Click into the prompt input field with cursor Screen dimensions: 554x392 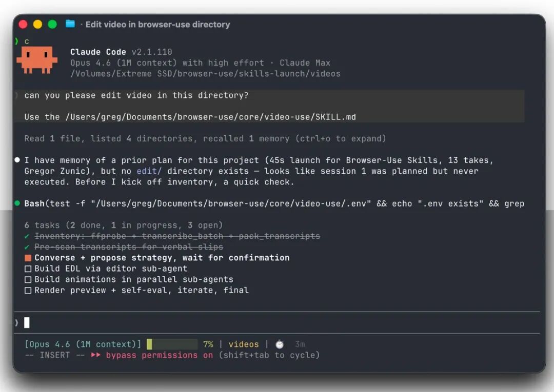pos(277,322)
